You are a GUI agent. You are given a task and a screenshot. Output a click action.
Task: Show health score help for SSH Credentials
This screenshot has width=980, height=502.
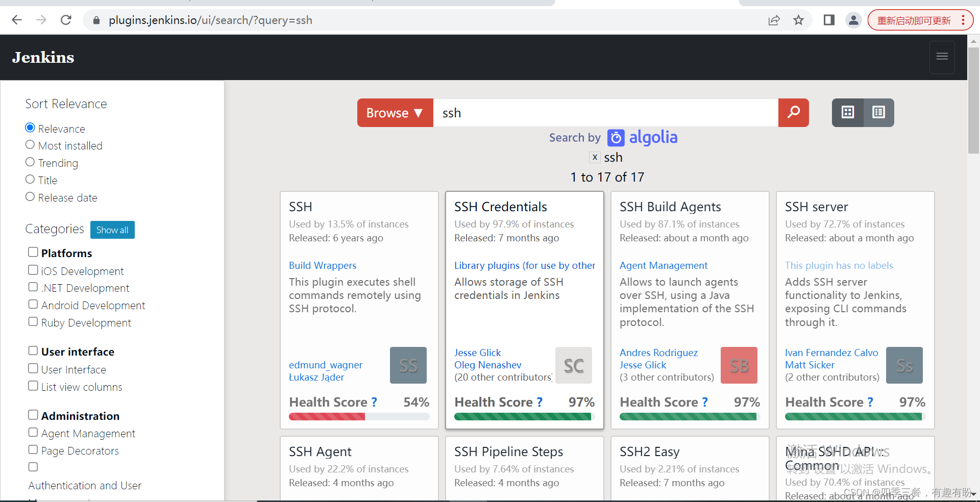click(540, 403)
